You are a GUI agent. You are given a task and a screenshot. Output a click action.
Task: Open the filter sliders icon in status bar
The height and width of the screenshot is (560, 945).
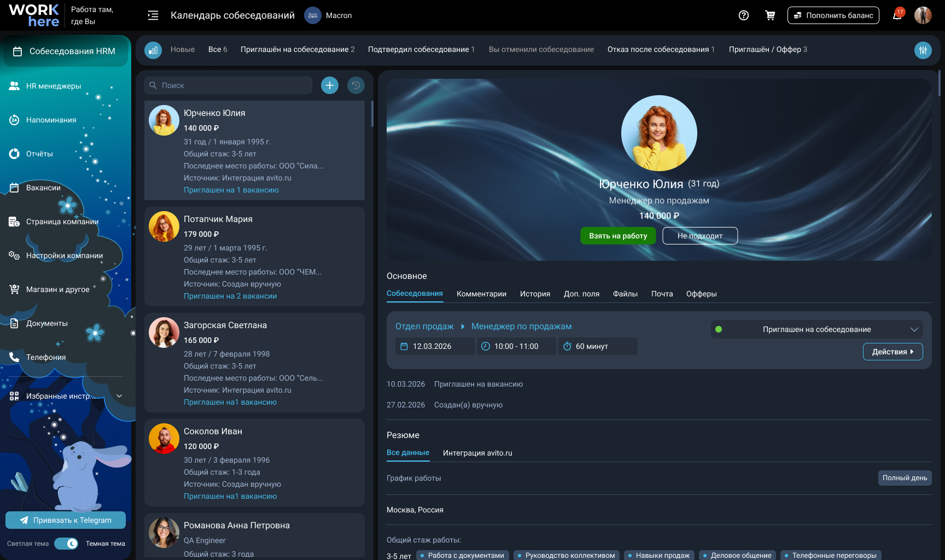click(923, 50)
